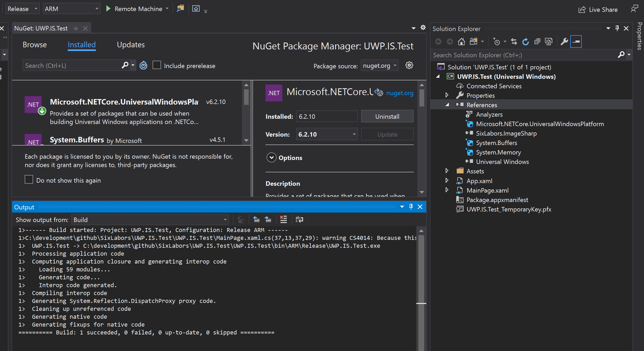Click the Solution Explorer Home icon
Screen dimensions: 644x351
tap(461, 42)
